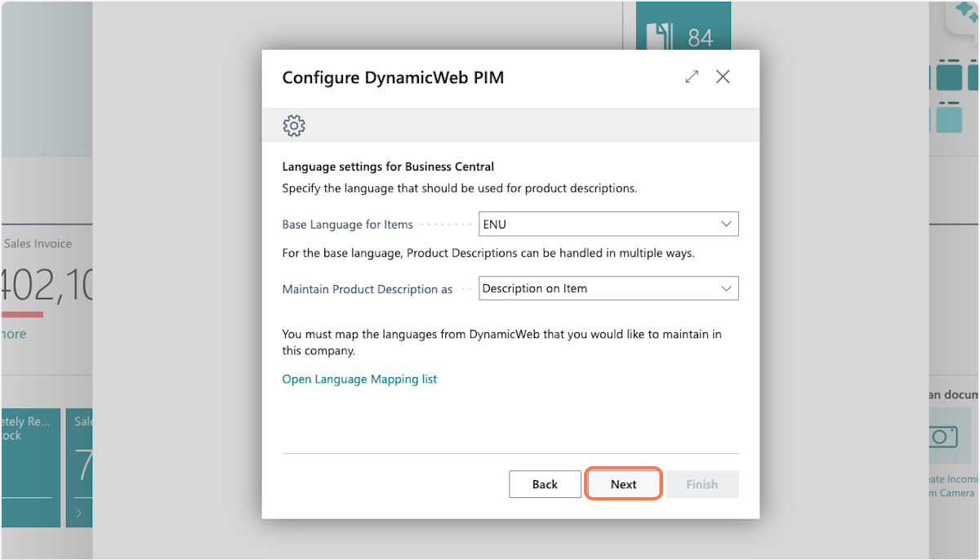Viewport: 980px width, 560px height.
Task: Click the Sales tile showing 7
Action: pos(80,467)
